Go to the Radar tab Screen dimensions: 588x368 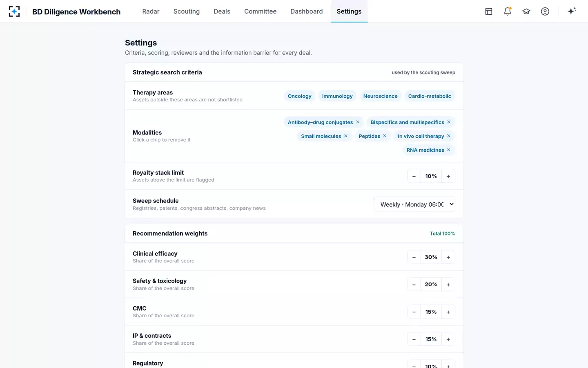pos(151,11)
